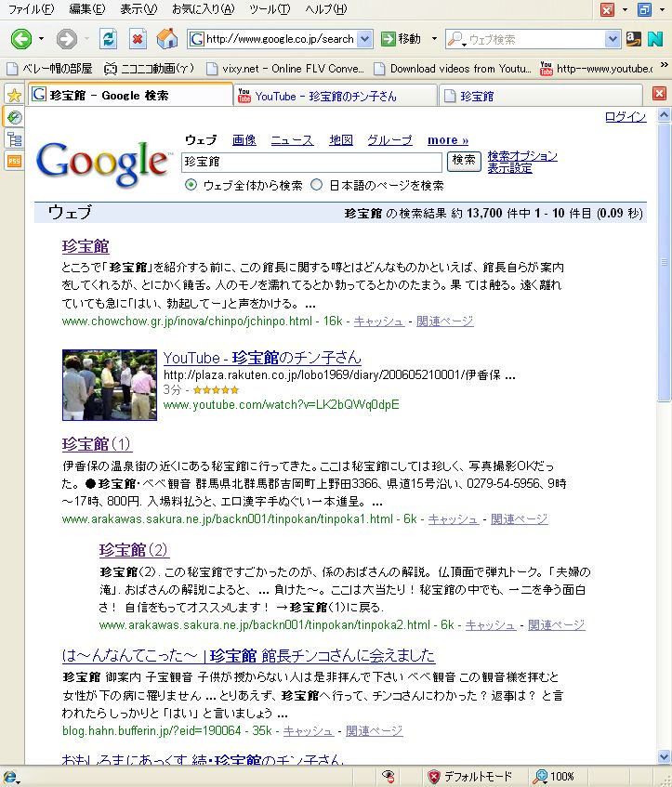The image size is (672, 787).
Task: Click the Google search query field
Action: coord(311,162)
